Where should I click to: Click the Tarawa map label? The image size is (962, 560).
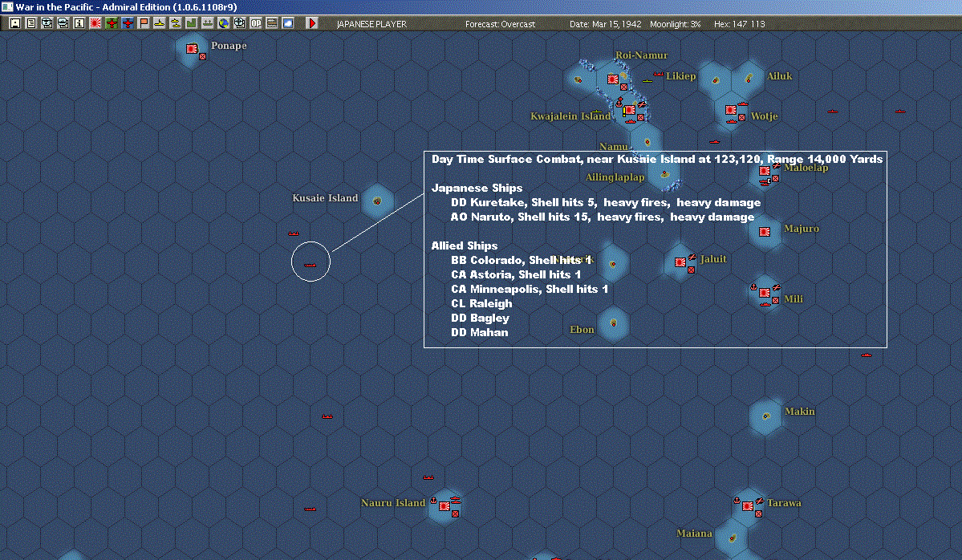[x=784, y=503]
